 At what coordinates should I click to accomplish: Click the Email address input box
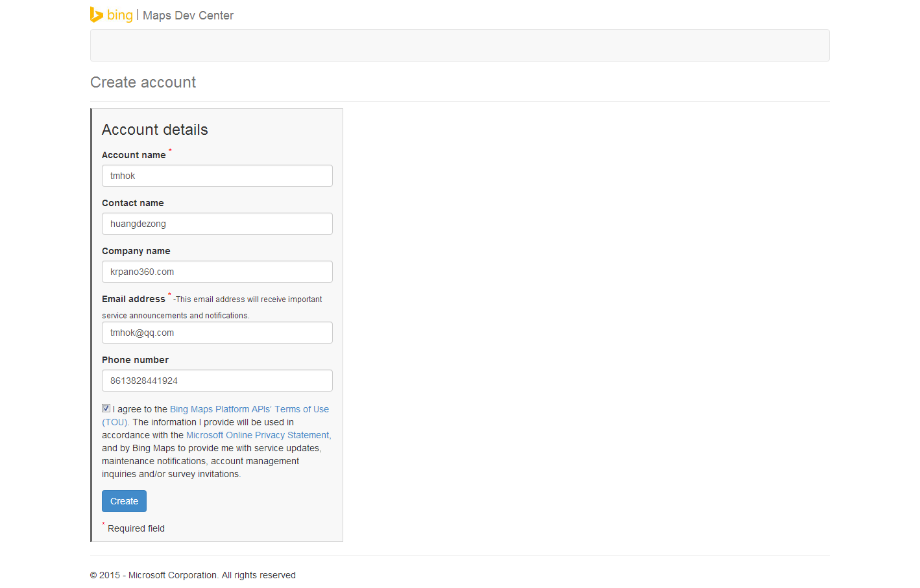(x=217, y=333)
